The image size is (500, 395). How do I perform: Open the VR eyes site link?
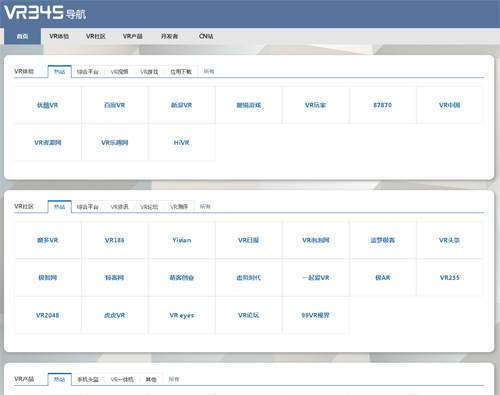pos(182,315)
